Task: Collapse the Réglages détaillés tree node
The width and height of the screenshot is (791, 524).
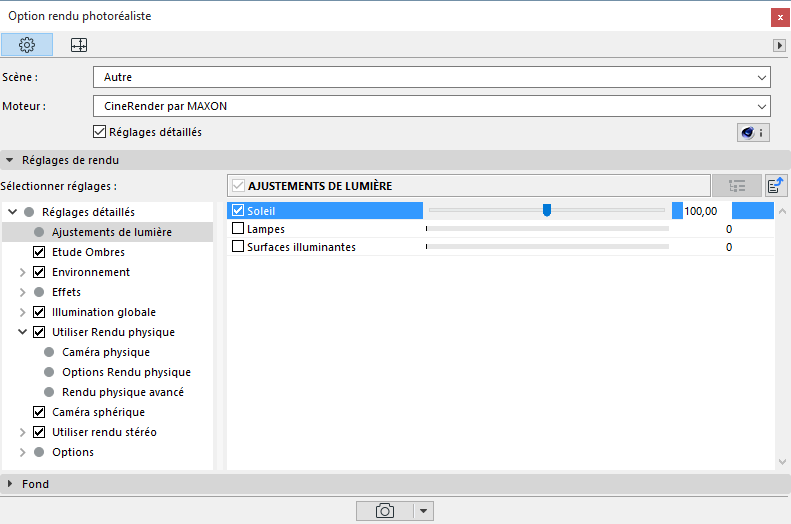Action: (13, 212)
